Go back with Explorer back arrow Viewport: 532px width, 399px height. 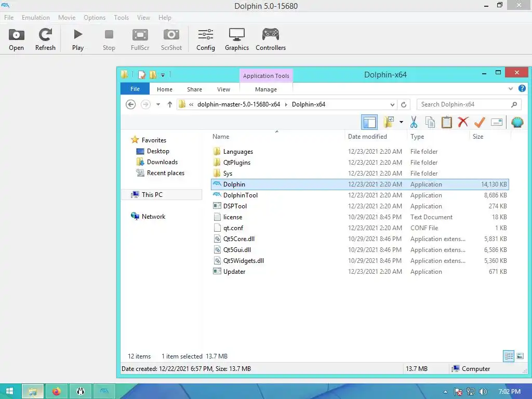pyautogui.click(x=130, y=104)
